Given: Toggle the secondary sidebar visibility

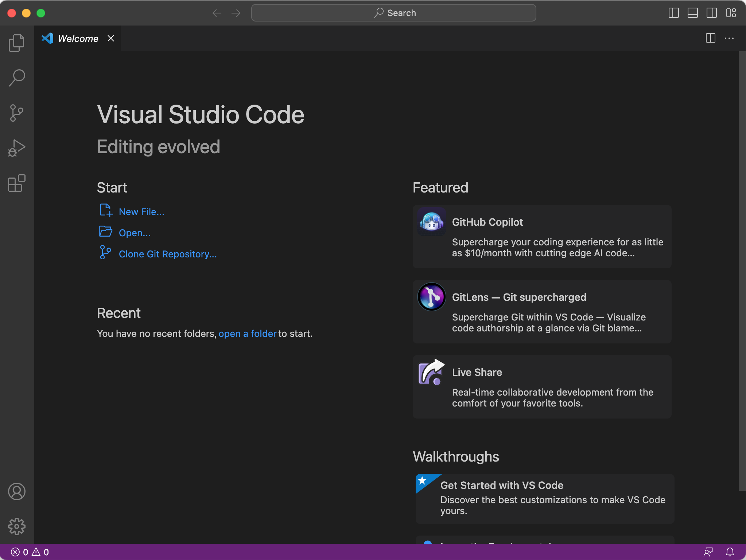Looking at the screenshot, I should 711,13.
